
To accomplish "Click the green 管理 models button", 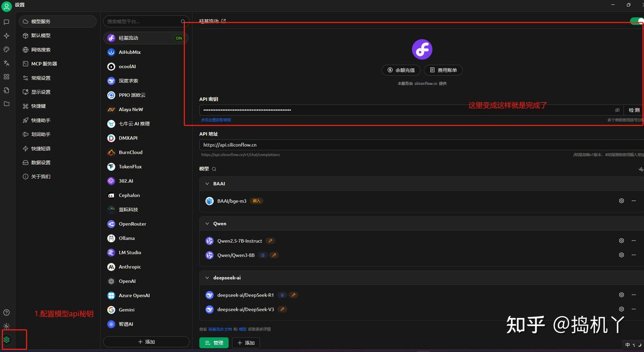I will [x=214, y=343].
